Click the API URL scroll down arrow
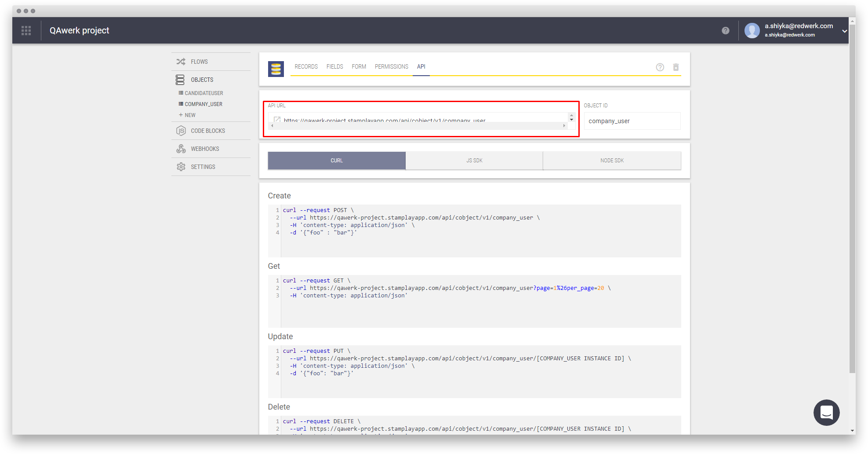This screenshot has width=868, height=454. pyautogui.click(x=571, y=120)
